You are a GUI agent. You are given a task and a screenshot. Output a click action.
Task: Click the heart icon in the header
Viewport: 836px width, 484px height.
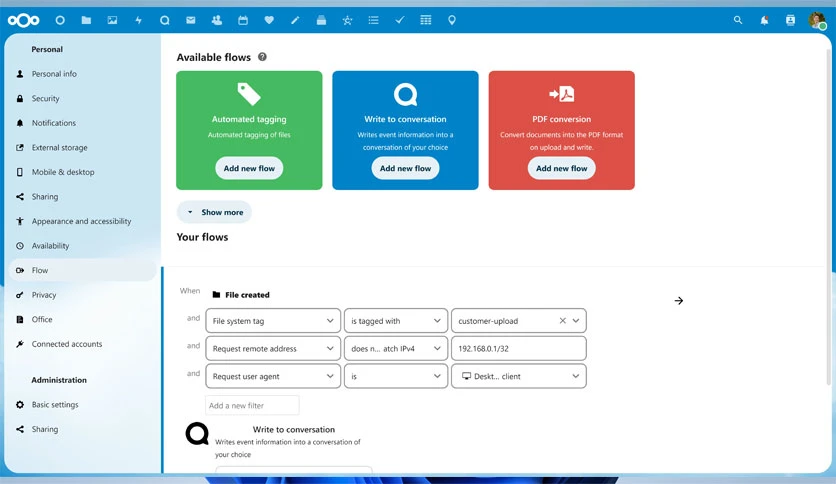pyautogui.click(x=269, y=20)
